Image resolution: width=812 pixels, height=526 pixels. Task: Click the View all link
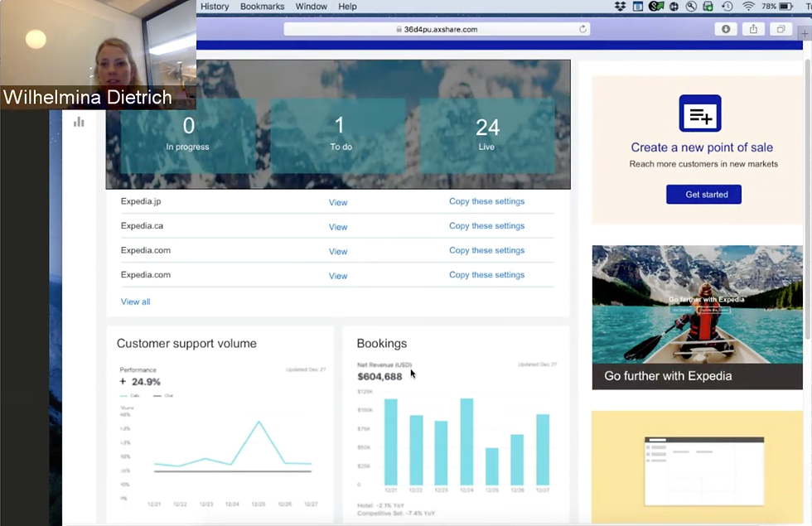tap(136, 302)
